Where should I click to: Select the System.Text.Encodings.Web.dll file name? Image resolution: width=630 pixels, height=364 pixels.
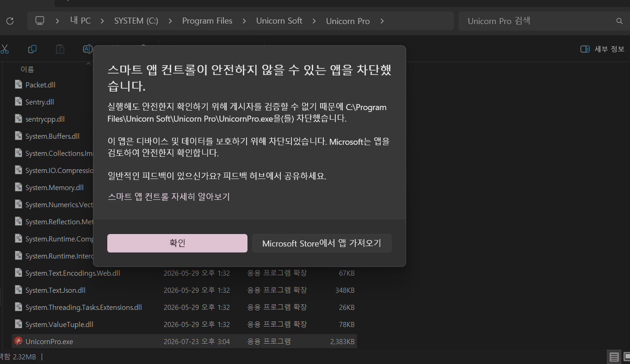[x=73, y=273]
